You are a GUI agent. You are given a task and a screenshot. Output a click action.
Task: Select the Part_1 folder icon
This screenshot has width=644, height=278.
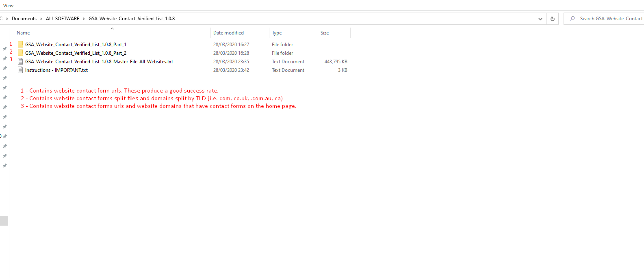(x=20, y=45)
